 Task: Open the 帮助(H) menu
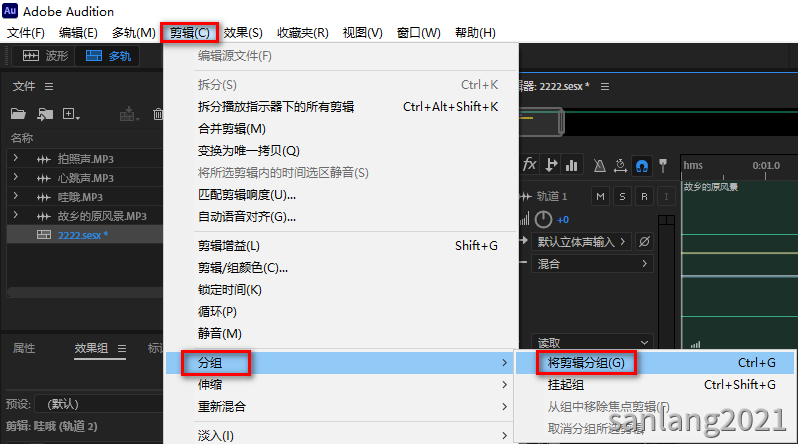click(x=475, y=33)
